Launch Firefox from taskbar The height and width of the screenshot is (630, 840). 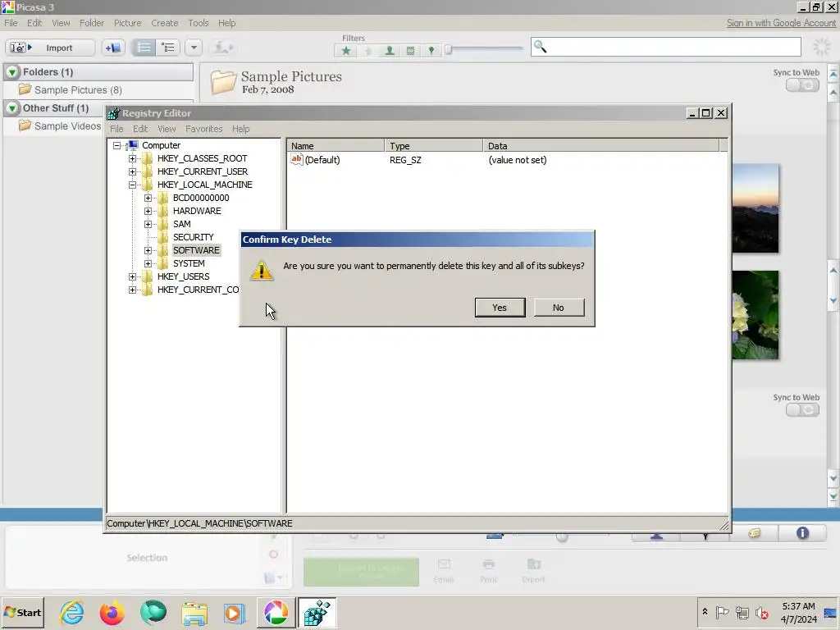click(x=112, y=612)
